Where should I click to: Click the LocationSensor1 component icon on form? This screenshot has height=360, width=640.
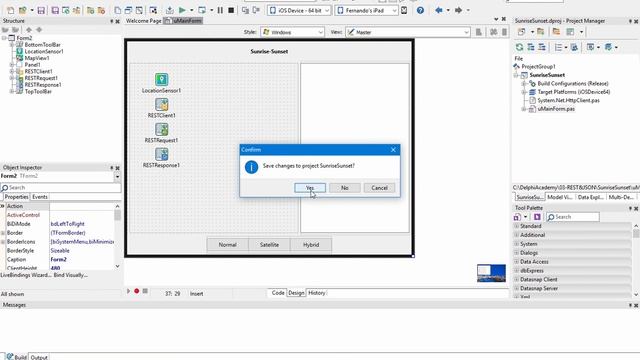(x=161, y=79)
